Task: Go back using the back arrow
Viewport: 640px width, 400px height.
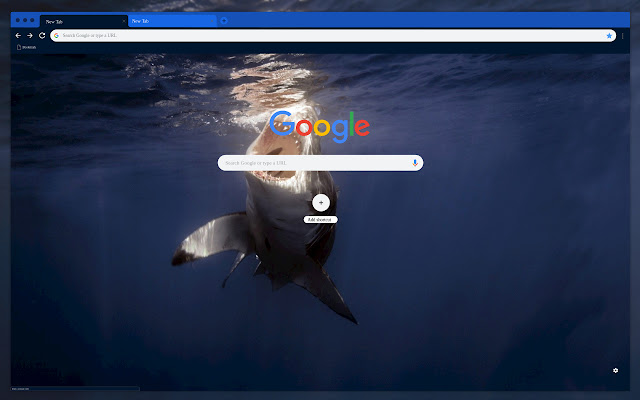Action: (x=18, y=36)
